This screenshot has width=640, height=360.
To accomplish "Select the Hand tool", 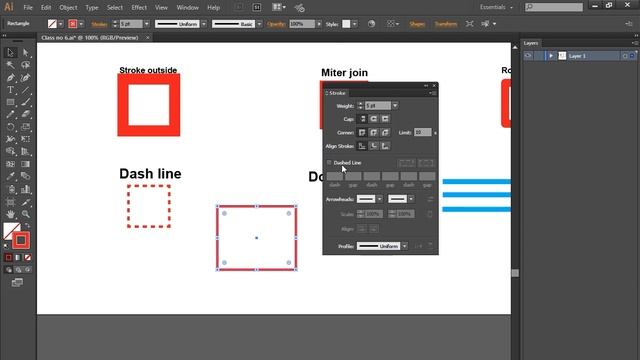I will tap(10, 214).
